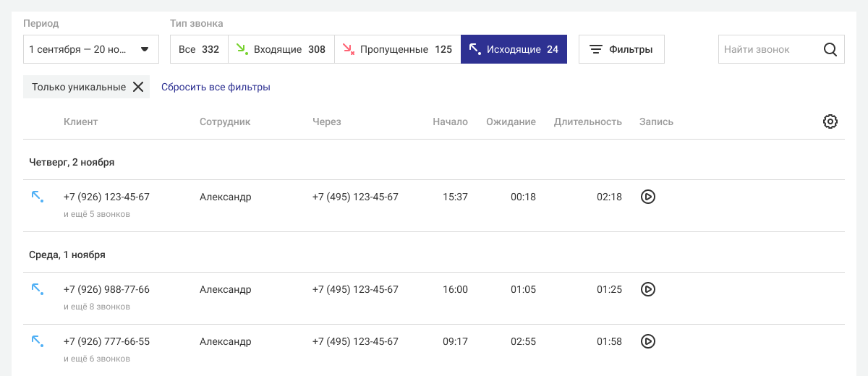
Task: Play recording for 15:37 call
Action: [x=648, y=197]
